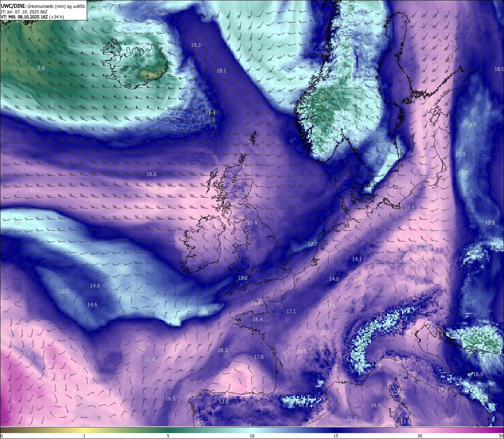Click the legend tick label 0
The width and height of the screenshot is (504, 439).
(2, 436)
